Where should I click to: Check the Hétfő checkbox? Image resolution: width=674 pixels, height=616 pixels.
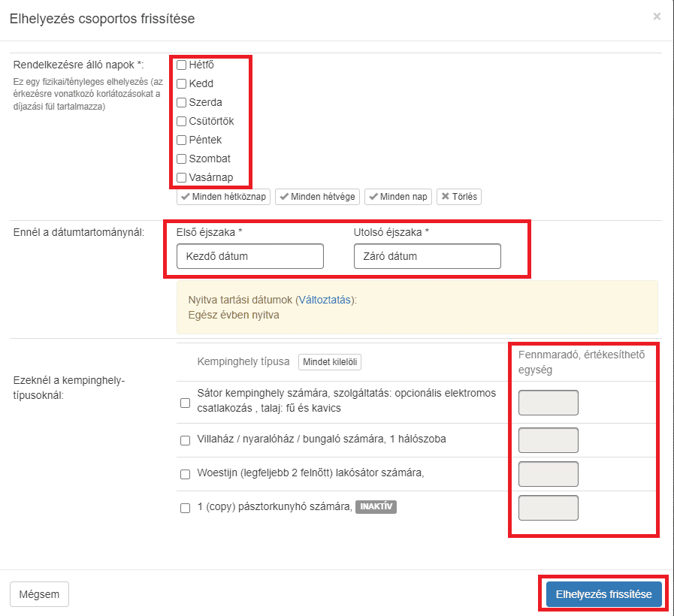tap(181, 65)
